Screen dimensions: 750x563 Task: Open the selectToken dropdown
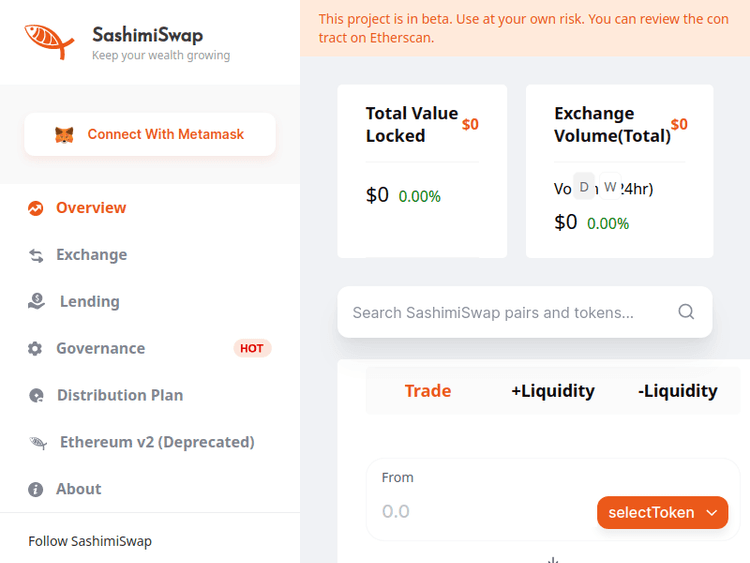pyautogui.click(x=662, y=513)
